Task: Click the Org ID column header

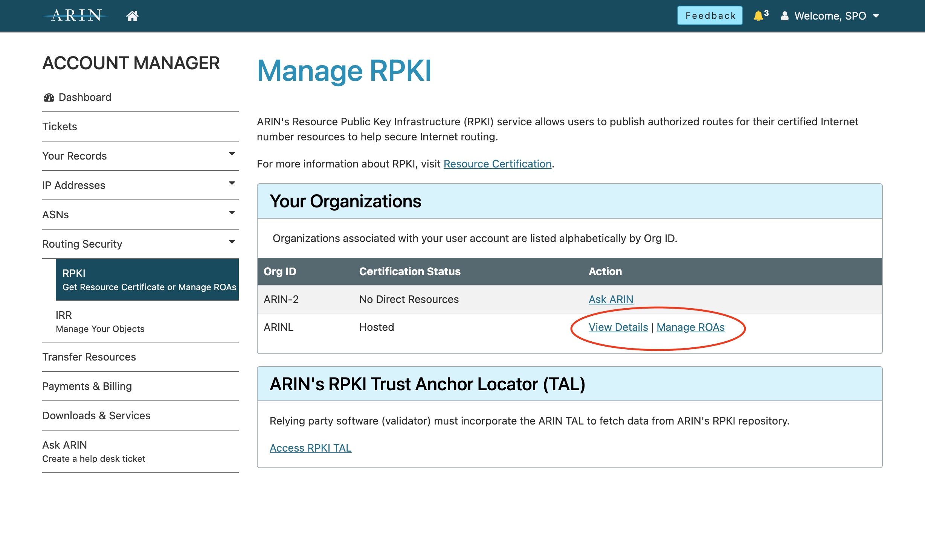Action: [x=280, y=271]
